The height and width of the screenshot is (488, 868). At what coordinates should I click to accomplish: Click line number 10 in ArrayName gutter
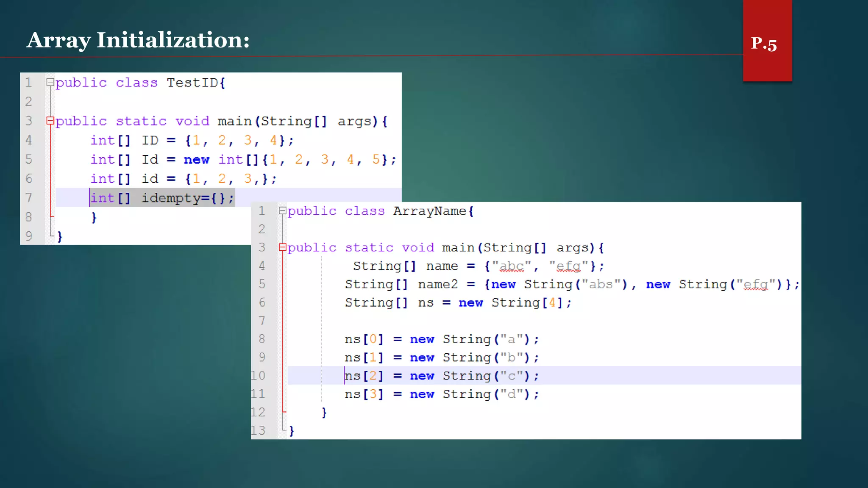(x=258, y=376)
